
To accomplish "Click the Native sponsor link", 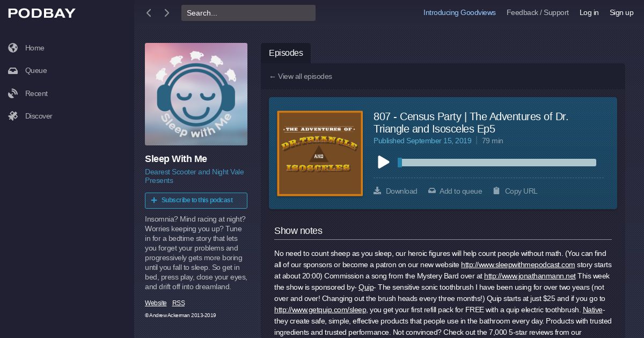I will coord(592,310).
